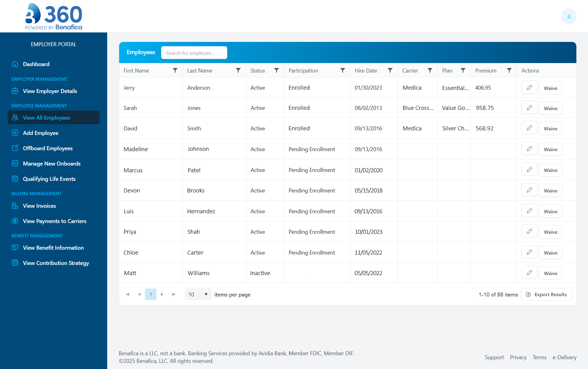The image size is (588, 369).
Task: Click the View Invoices billing icon
Action: [15, 206]
